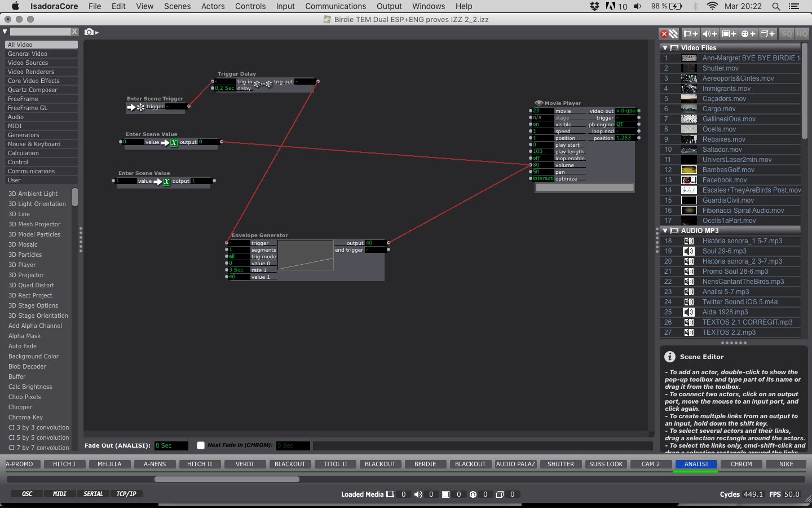
Task: Click the thumbnail of BambesGolf.mov
Action: [689, 170]
